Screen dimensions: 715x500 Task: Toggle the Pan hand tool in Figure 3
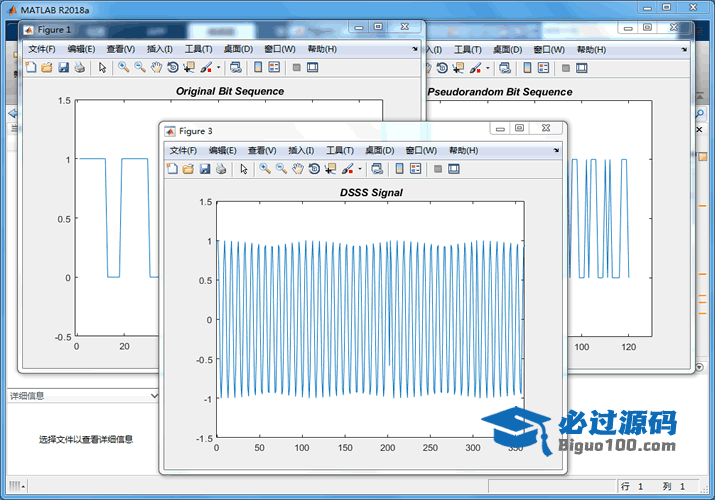point(297,169)
